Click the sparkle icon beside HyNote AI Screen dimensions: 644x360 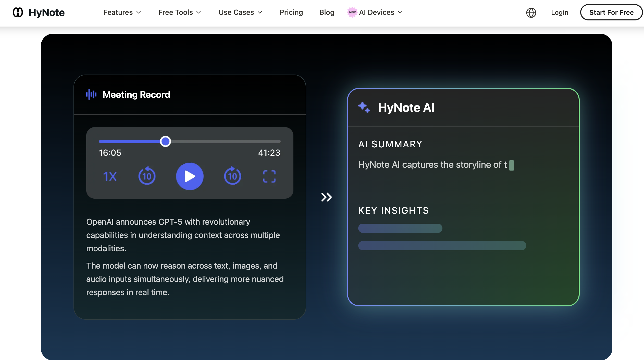pos(364,107)
